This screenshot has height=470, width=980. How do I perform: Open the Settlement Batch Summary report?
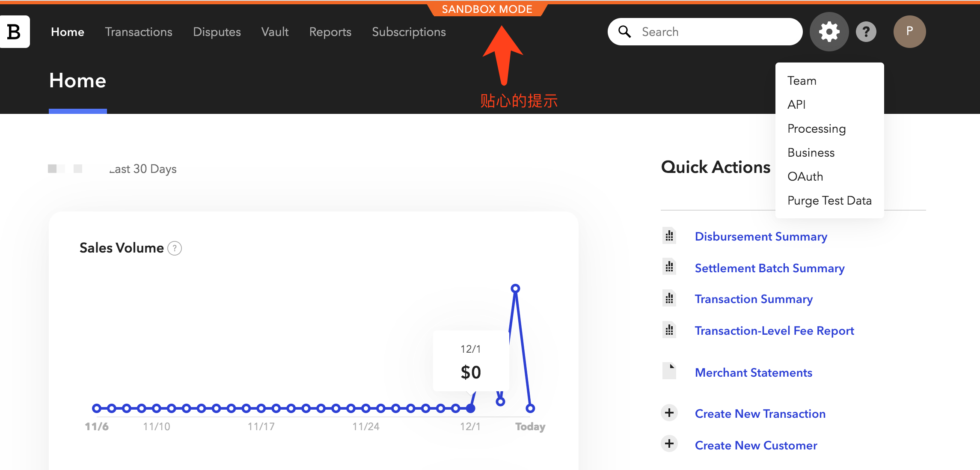pyautogui.click(x=769, y=268)
